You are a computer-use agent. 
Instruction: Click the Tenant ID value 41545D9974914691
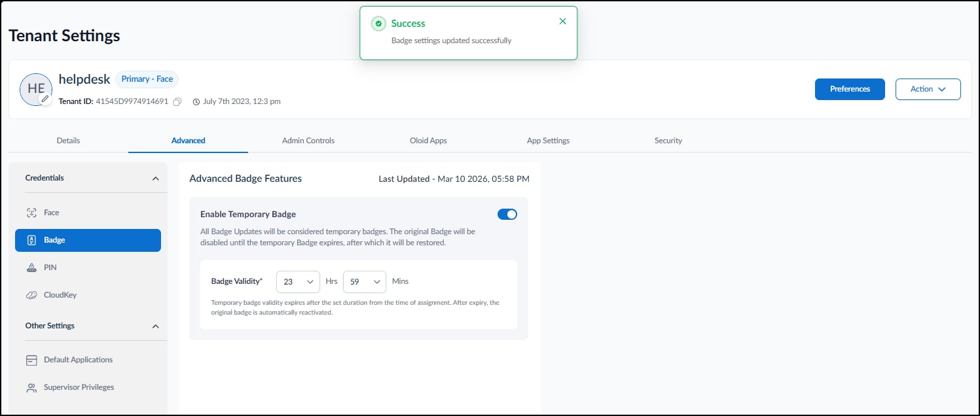[x=132, y=101]
